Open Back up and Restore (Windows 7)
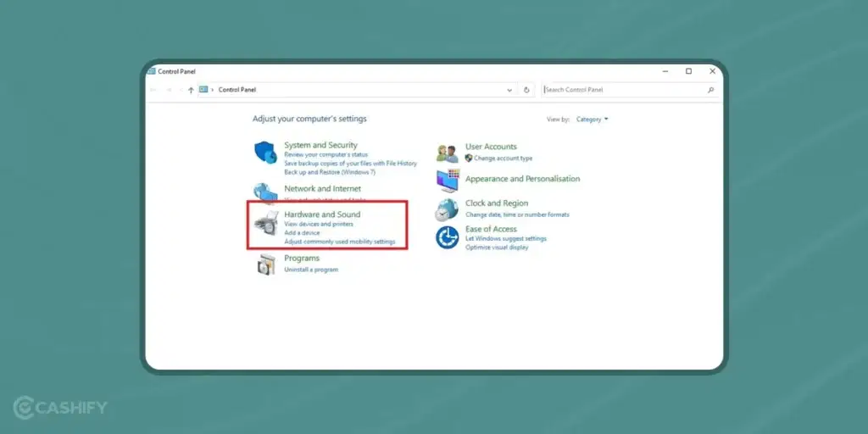This screenshot has height=434, width=868. click(330, 173)
